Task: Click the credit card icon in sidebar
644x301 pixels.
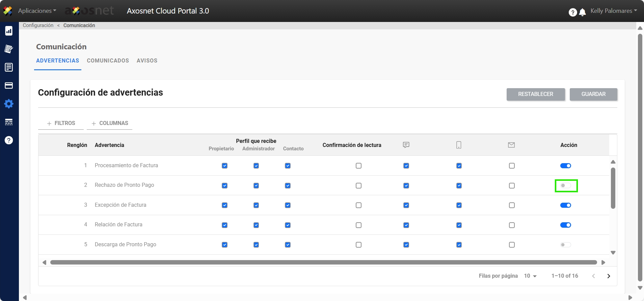Action: point(9,85)
